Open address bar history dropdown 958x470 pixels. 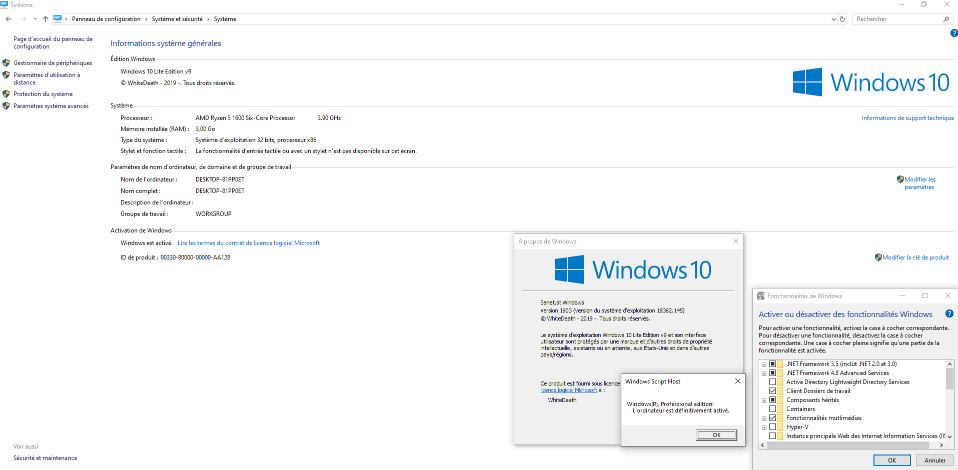(835, 19)
